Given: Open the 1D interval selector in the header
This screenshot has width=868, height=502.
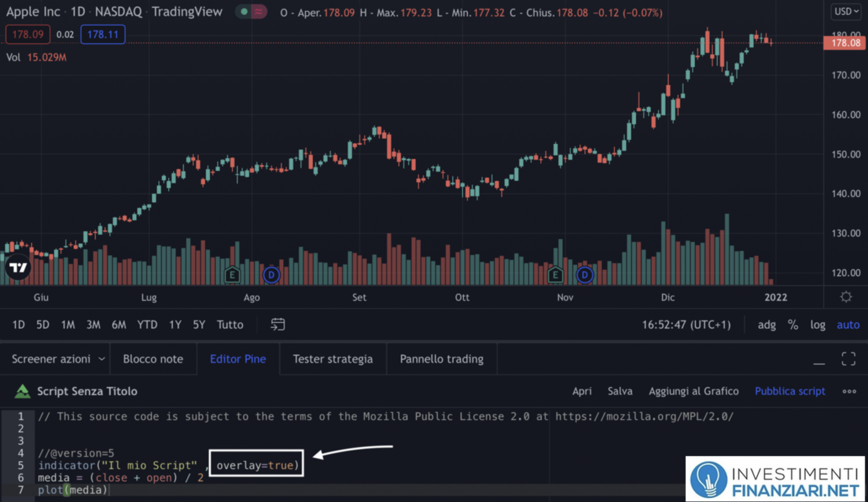Looking at the screenshot, I should pyautogui.click(x=79, y=12).
